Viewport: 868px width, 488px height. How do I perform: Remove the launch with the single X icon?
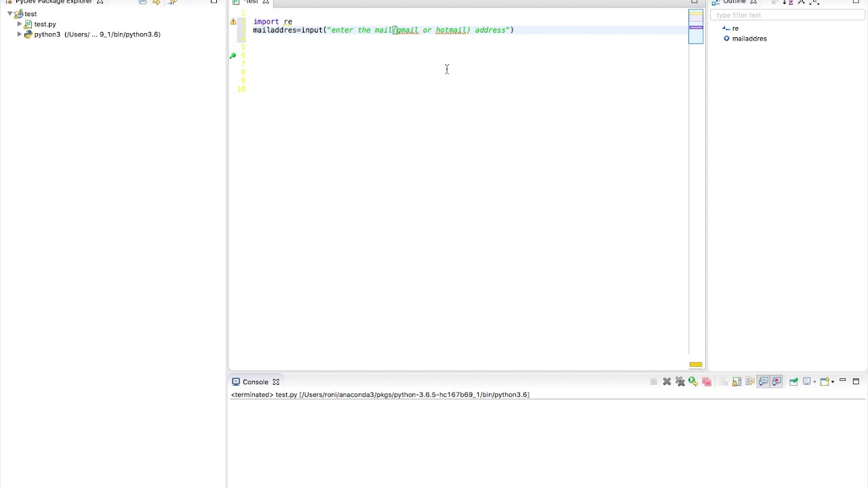point(667,382)
